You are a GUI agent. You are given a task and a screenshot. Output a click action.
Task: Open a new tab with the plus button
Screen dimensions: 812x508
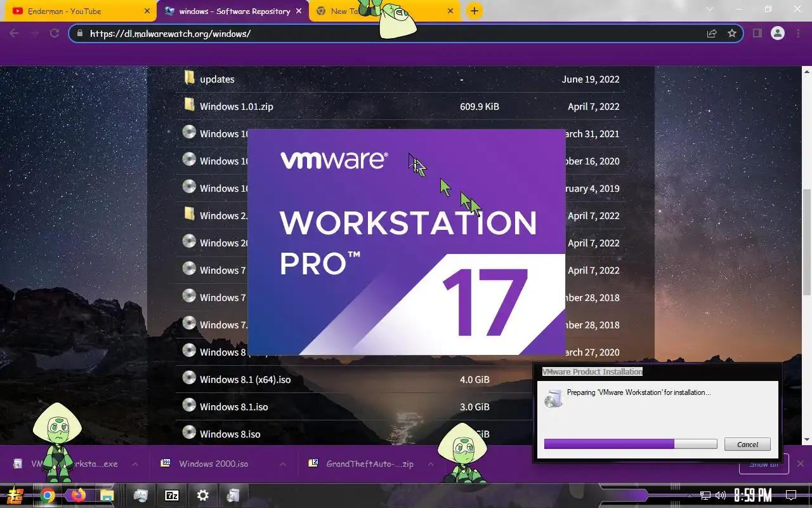(x=474, y=11)
